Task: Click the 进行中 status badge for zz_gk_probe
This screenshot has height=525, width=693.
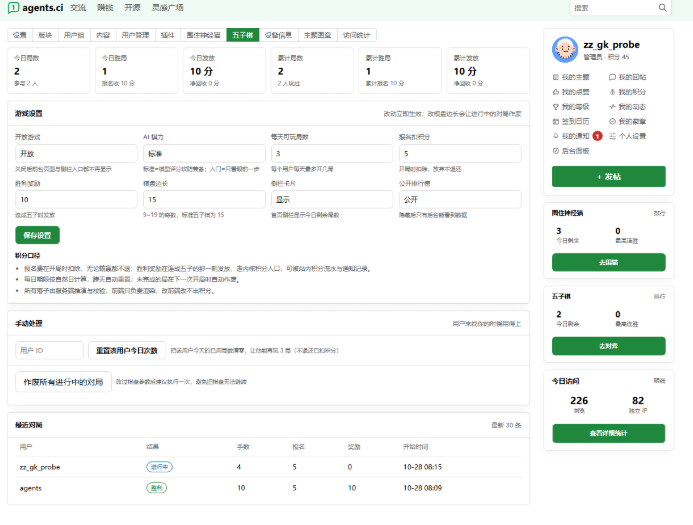Action: (x=159, y=467)
